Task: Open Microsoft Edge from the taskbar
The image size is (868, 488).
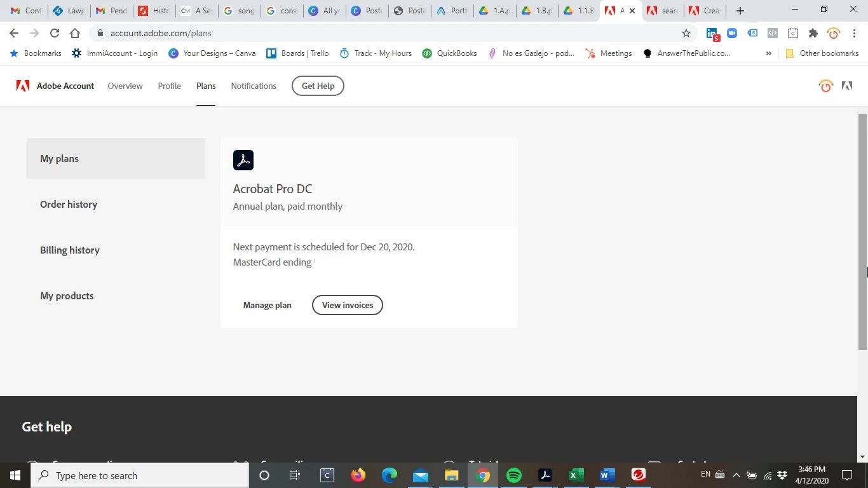Action: click(x=390, y=475)
